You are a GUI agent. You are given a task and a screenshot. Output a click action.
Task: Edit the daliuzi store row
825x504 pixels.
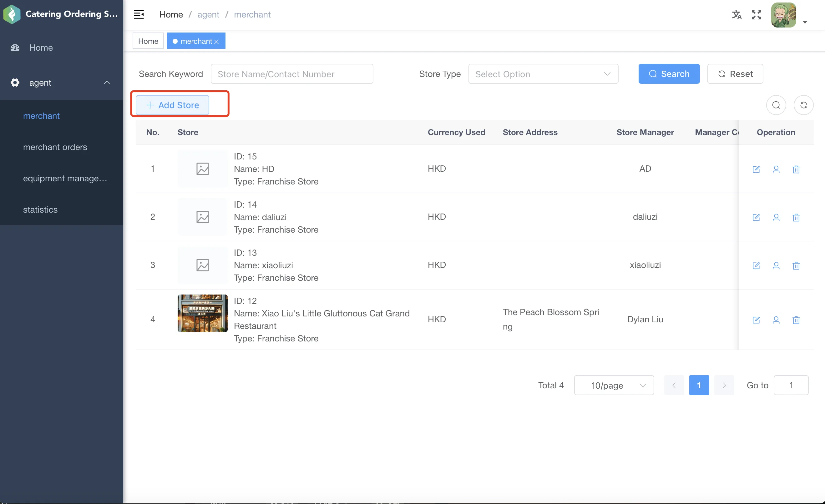[x=756, y=218]
